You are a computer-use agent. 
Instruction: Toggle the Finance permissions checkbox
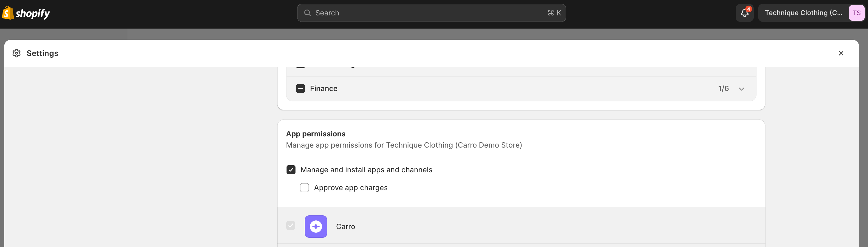coord(300,88)
